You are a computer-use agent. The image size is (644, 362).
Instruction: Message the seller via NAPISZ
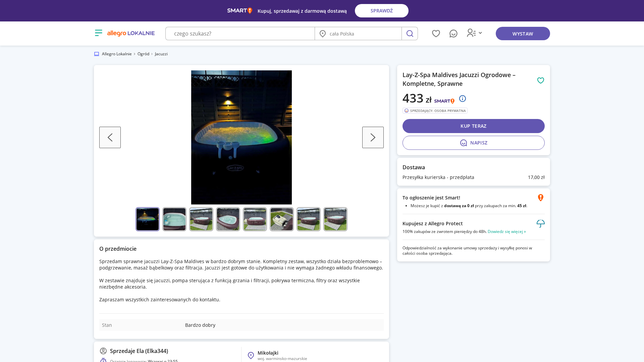(473, 143)
